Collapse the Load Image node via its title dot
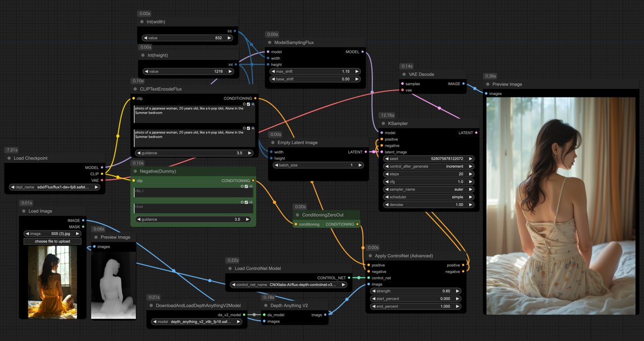The width and height of the screenshot is (644, 341). coord(24,211)
